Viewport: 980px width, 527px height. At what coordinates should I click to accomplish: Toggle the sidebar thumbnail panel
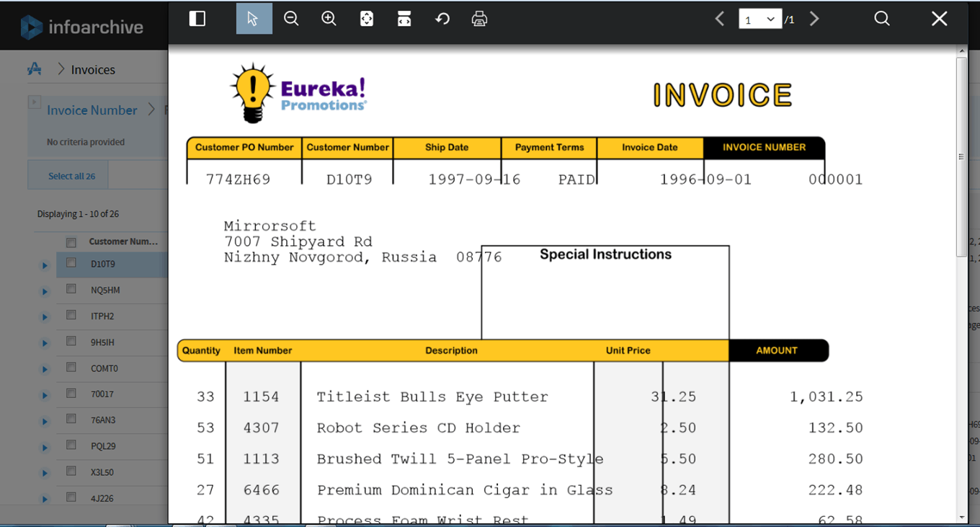coord(197,19)
